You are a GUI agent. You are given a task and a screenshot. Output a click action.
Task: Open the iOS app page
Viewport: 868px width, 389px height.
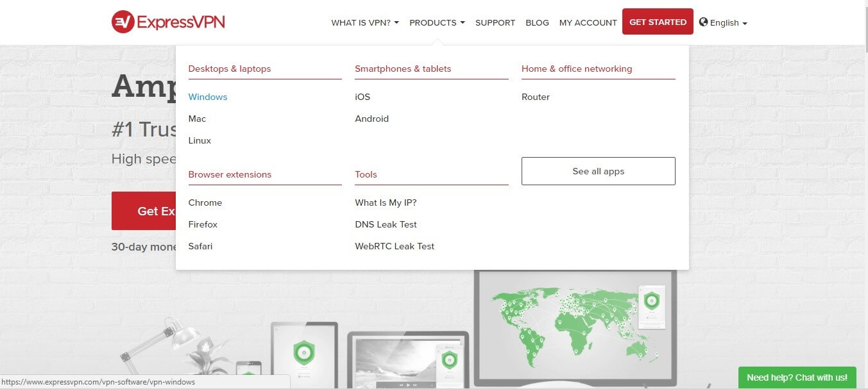pyautogui.click(x=362, y=97)
